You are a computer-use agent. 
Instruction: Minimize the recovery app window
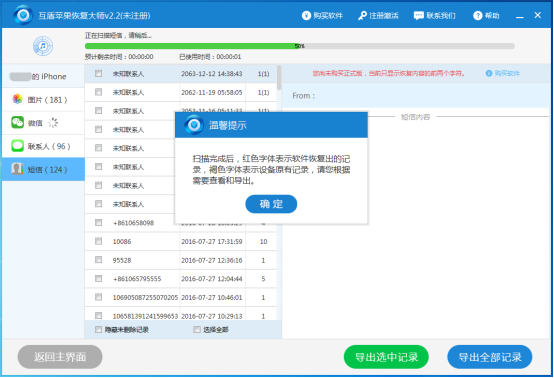click(520, 16)
